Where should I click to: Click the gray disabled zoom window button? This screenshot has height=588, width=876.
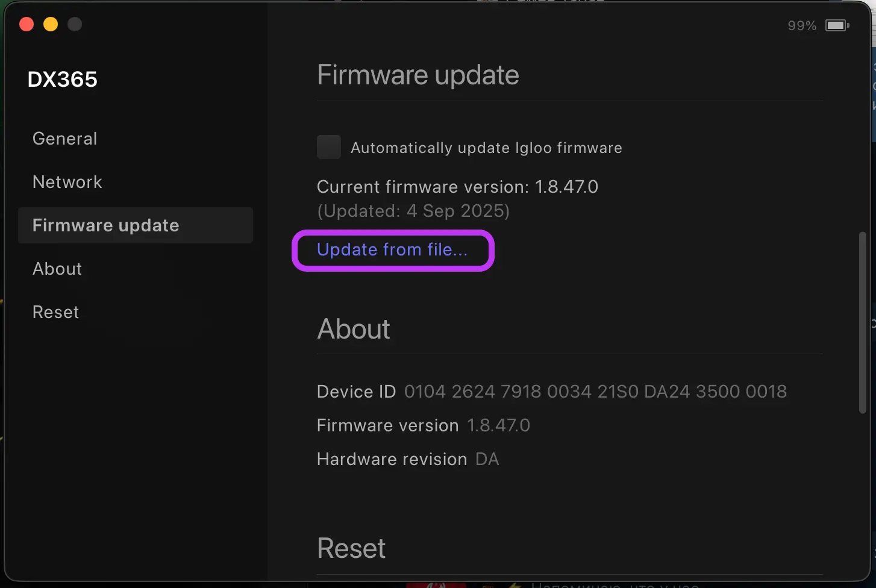[75, 24]
